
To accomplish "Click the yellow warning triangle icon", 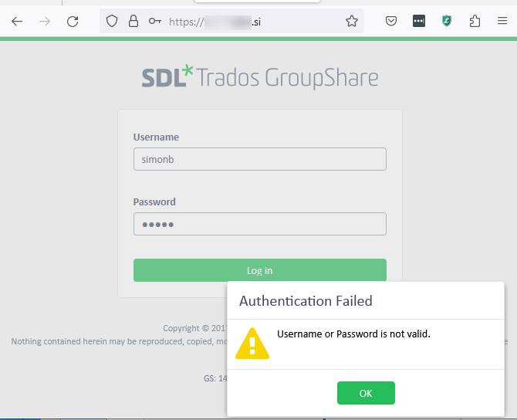I will point(252,344).
